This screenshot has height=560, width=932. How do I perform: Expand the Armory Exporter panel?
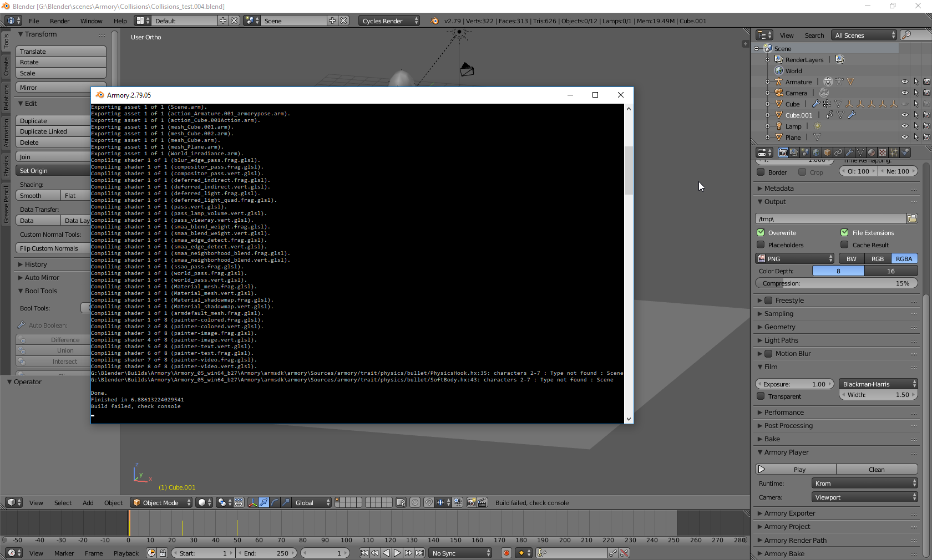pos(789,513)
